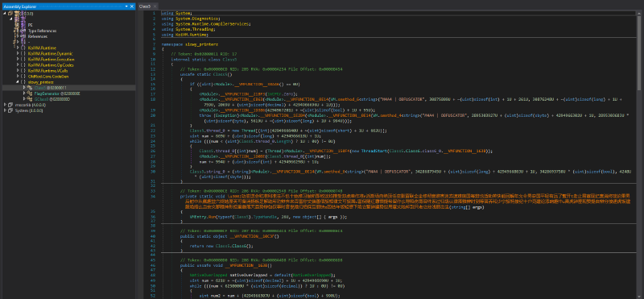The image size is (644, 299).
Task: Click the KoiVM.Runtime.Dynamic namespace icon
Action: coord(23,54)
